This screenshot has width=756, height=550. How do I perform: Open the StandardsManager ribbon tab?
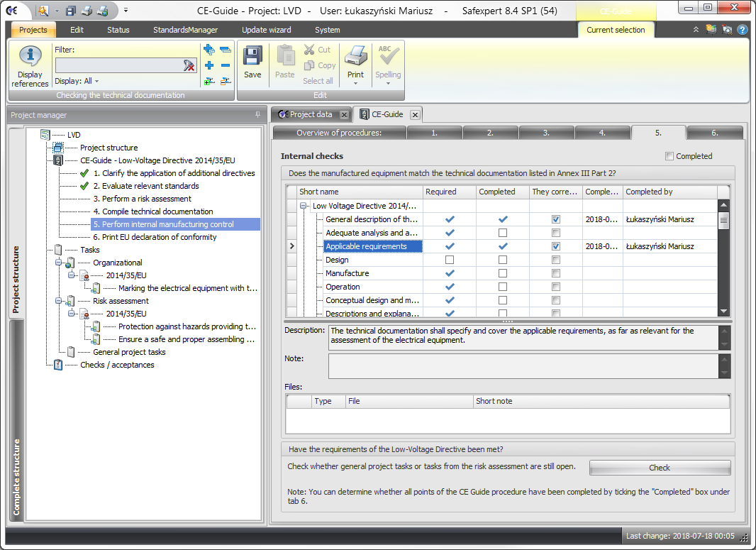pos(185,30)
